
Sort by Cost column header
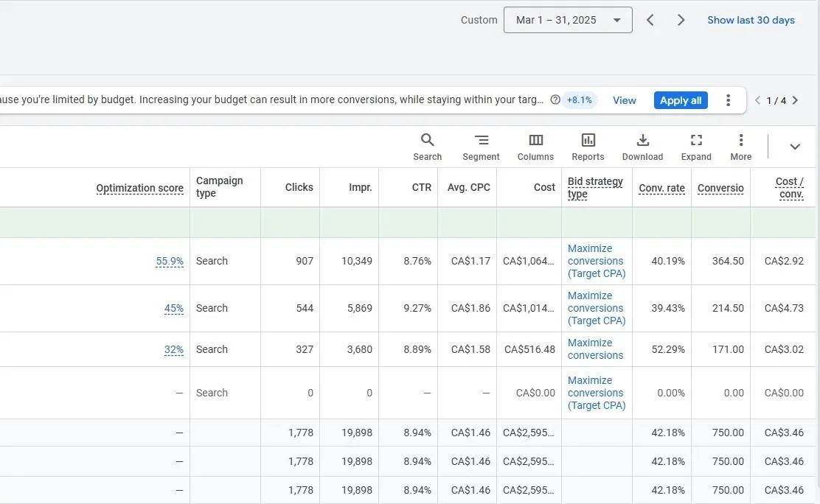pyautogui.click(x=544, y=187)
